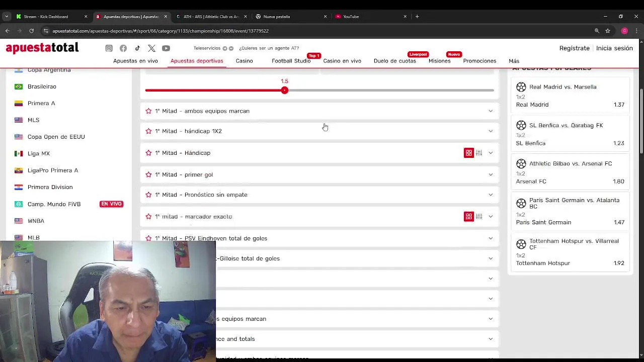Open the TikTok social icon
This screenshot has height=362, width=644.
click(137, 48)
